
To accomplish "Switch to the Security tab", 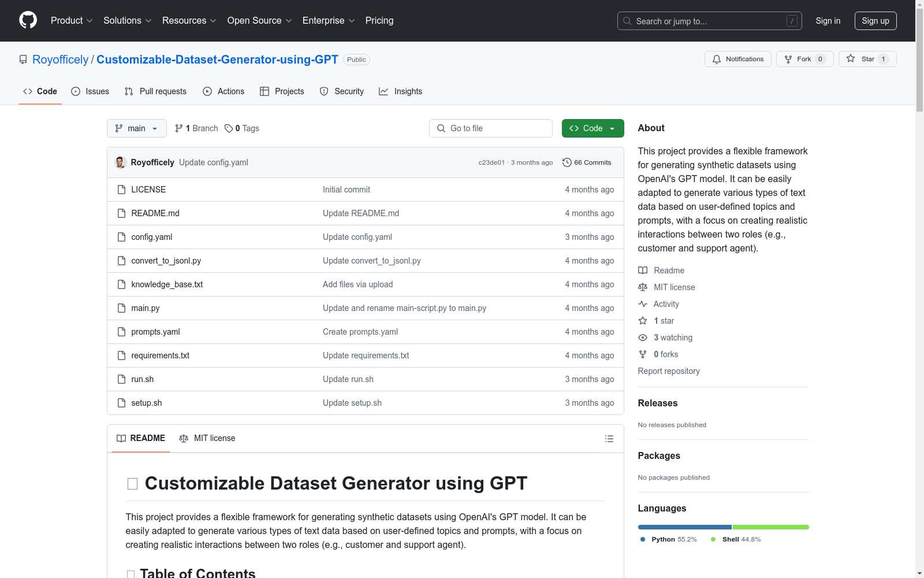I will coord(342,91).
